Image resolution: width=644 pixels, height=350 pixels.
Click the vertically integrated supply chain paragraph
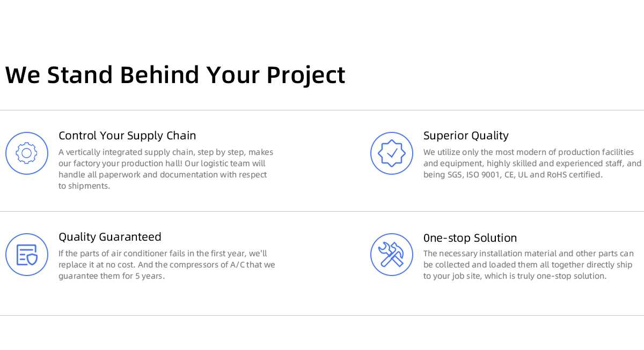point(166,169)
